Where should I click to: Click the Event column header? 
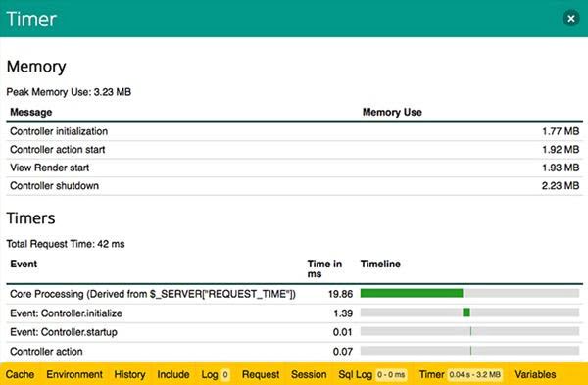point(24,264)
